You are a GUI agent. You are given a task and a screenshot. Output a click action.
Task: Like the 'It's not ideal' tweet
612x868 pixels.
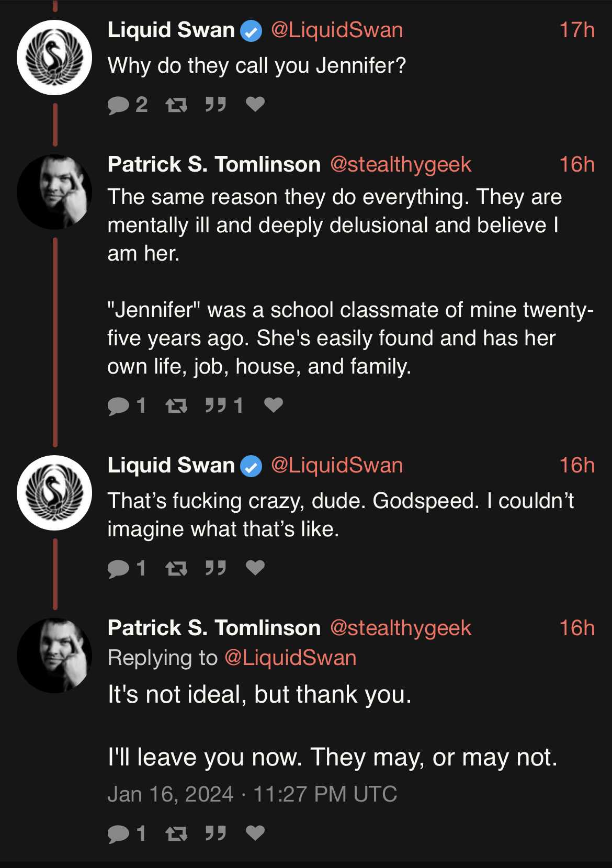coord(255,832)
